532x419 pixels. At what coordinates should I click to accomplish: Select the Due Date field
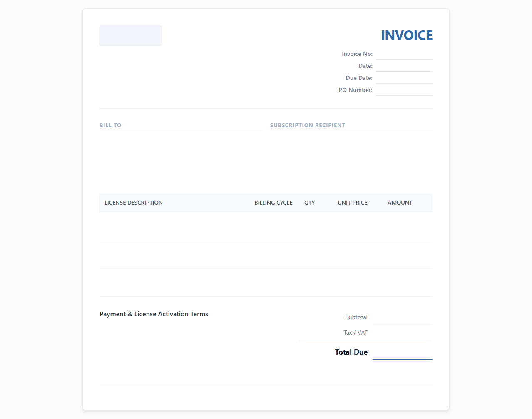click(404, 78)
